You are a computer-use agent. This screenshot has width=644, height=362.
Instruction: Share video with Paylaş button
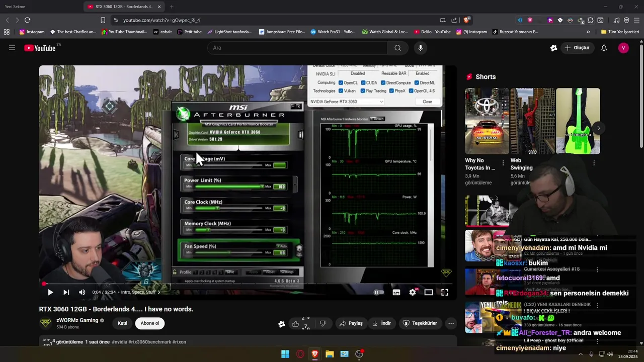click(351, 323)
